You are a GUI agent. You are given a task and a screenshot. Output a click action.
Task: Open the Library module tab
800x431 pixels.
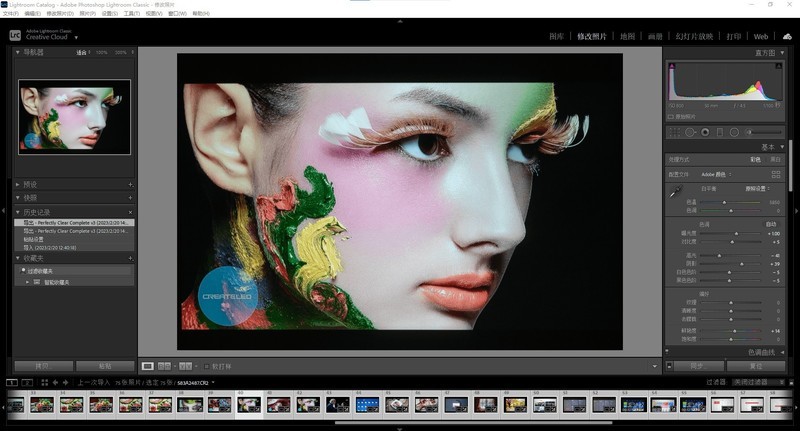[x=557, y=36]
